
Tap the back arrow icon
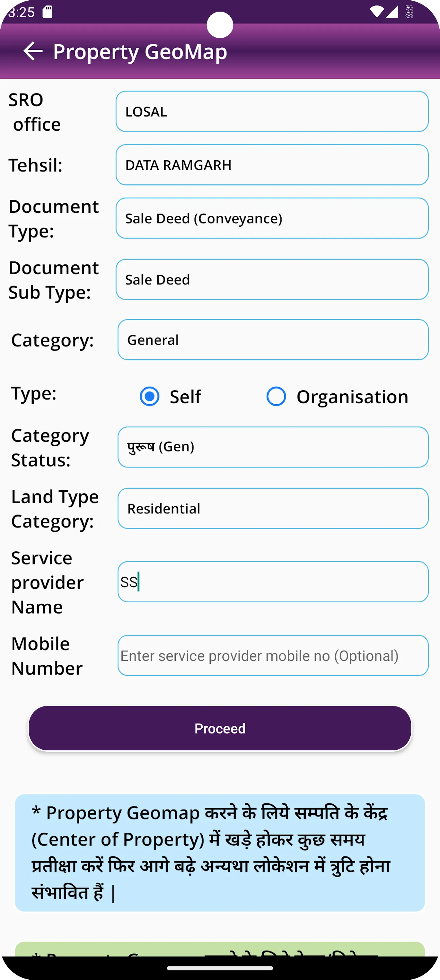click(x=33, y=51)
